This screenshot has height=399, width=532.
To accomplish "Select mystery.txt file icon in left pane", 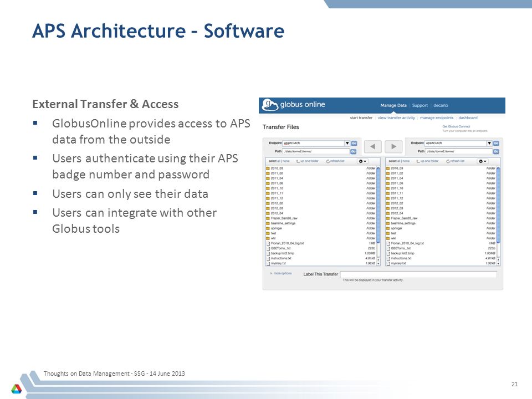I will click(x=268, y=263).
